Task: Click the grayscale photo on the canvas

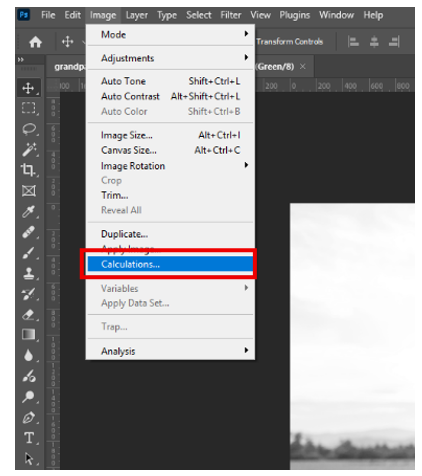Action: click(352, 336)
